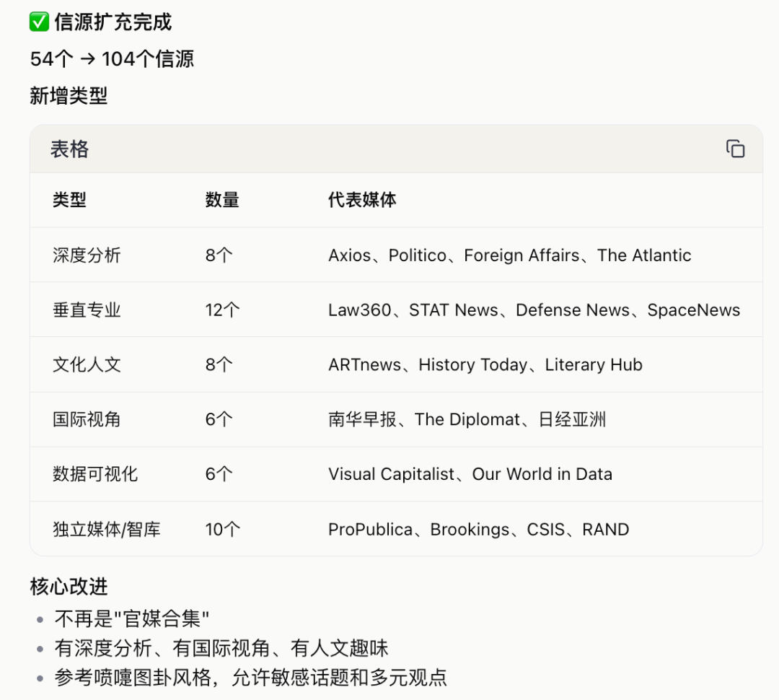779x700 pixels.
Task: Select the '数量' column header
Action: (222, 200)
